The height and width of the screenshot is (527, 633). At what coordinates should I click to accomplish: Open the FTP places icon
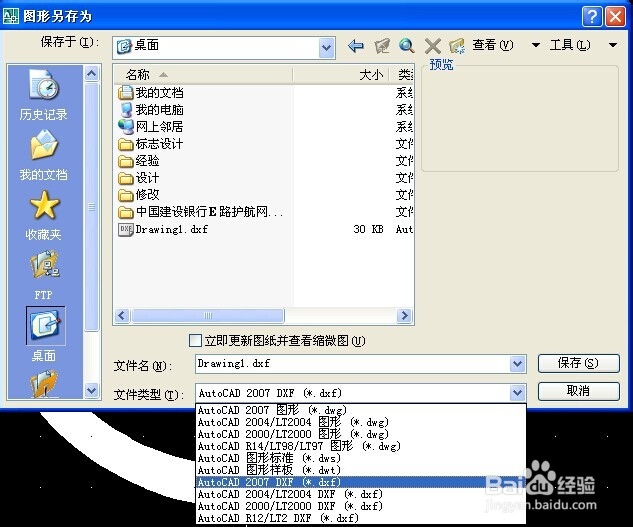pyautogui.click(x=44, y=265)
